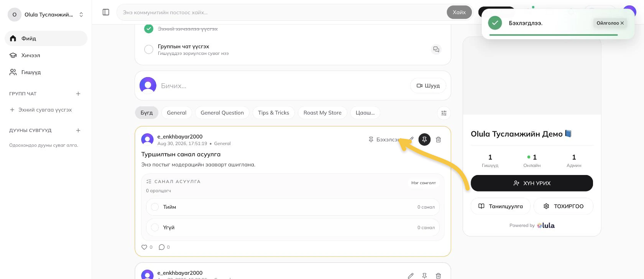This screenshot has height=279, width=644.
Task: Select the General filter tab
Action: [177, 113]
